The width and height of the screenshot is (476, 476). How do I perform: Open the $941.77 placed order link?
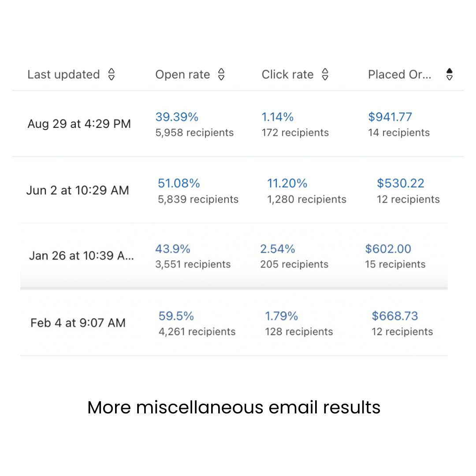390,117
